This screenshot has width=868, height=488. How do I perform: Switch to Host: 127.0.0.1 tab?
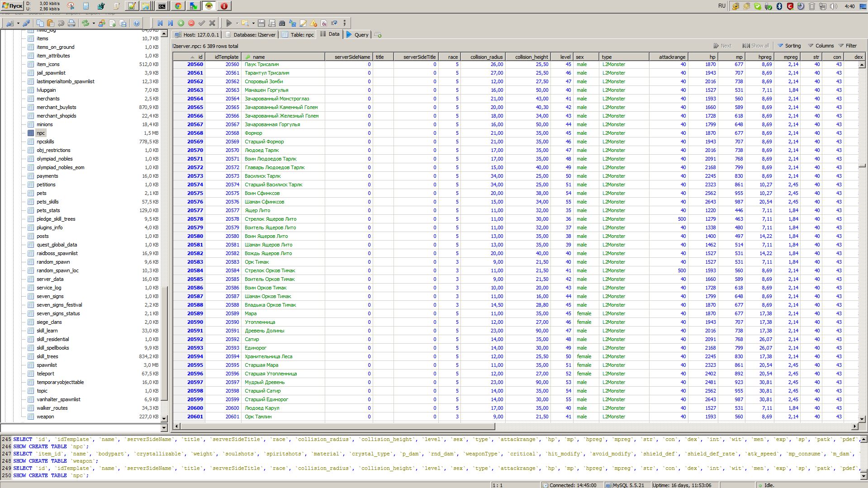click(197, 35)
